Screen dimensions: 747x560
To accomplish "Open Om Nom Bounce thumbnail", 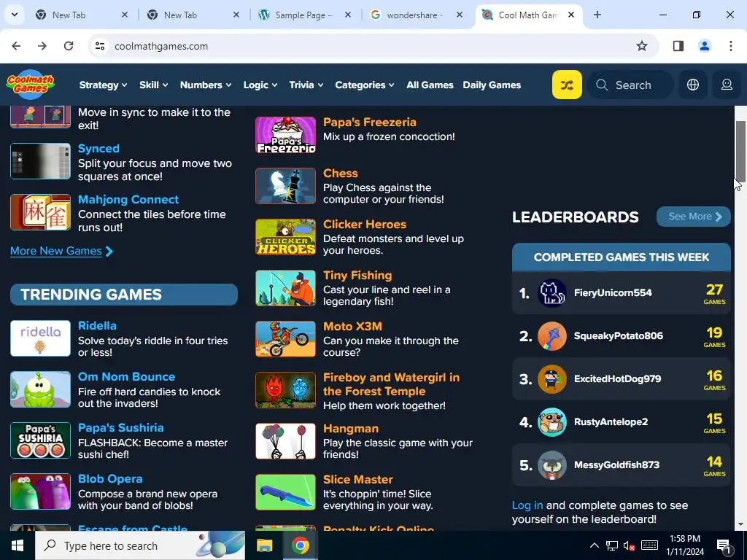I will tap(41, 389).
